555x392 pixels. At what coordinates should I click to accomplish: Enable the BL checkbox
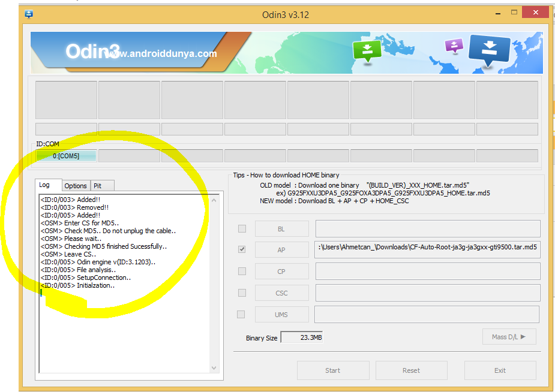[242, 229]
